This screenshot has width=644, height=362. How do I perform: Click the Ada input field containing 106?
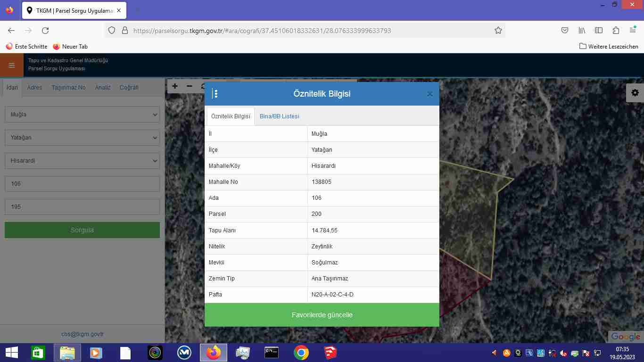click(x=82, y=184)
